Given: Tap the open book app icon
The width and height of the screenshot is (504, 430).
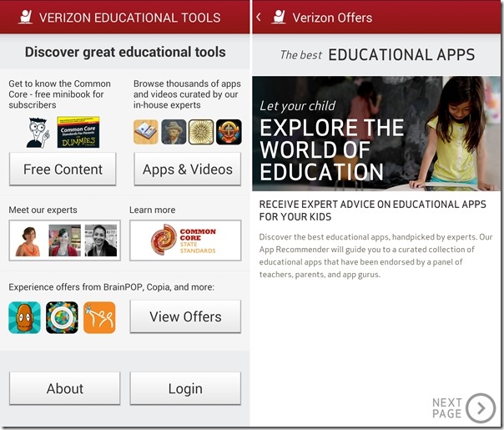Looking at the screenshot, I should [x=145, y=132].
